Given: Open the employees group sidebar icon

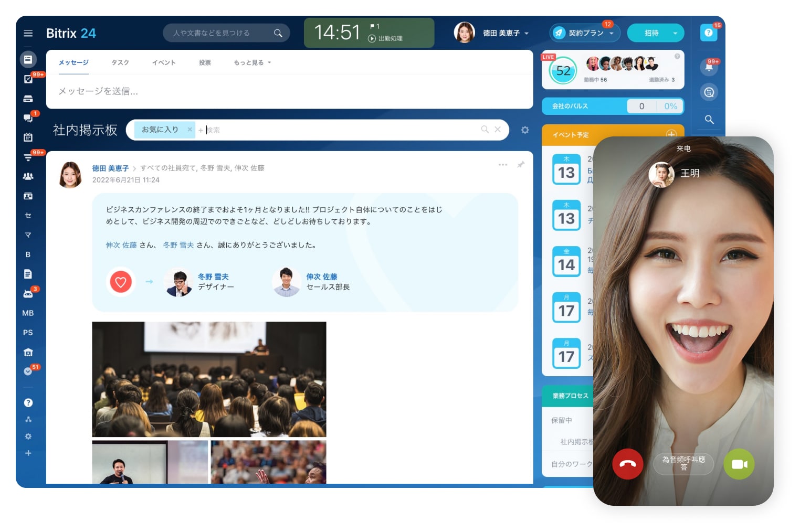Looking at the screenshot, I should click(28, 176).
